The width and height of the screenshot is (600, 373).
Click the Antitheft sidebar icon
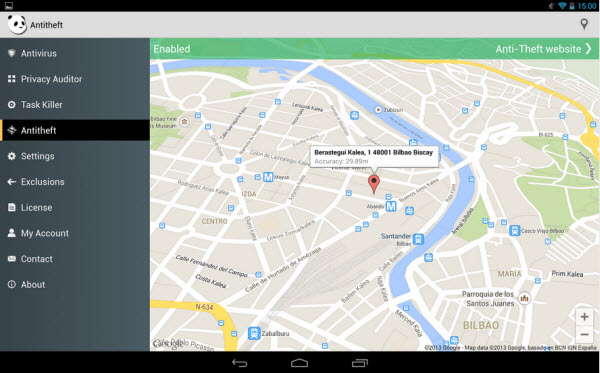point(12,130)
